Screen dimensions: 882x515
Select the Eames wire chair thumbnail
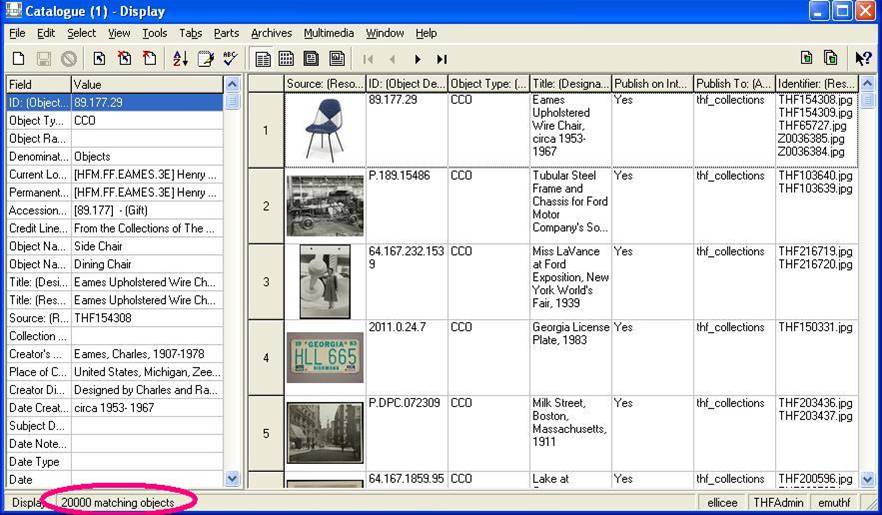(x=325, y=129)
